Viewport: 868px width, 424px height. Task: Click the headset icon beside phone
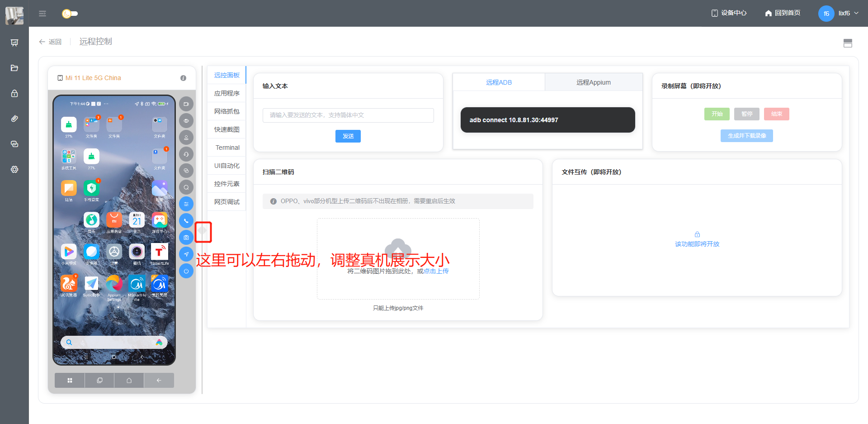coord(186,154)
